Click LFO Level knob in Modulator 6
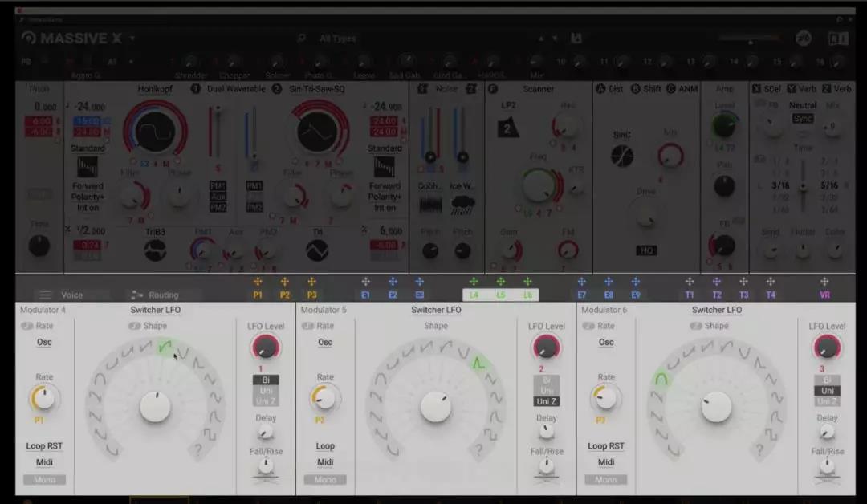Viewport: 867px width, 504px height. click(x=826, y=348)
